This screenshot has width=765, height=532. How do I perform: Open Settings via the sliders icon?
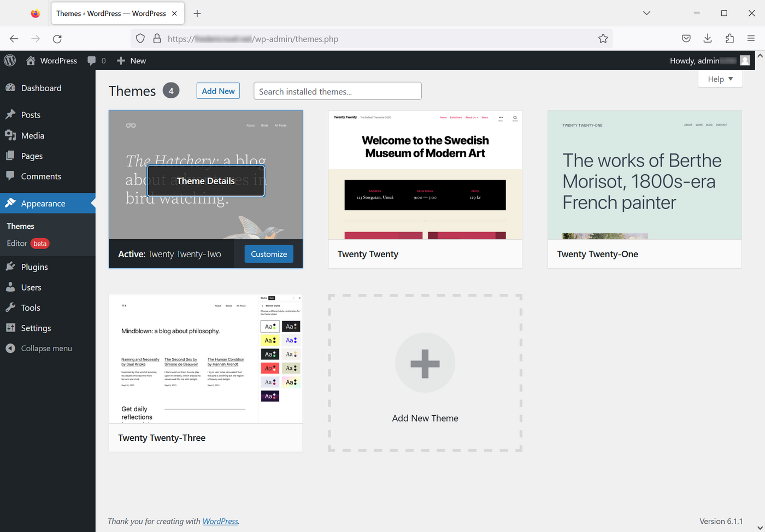12,328
